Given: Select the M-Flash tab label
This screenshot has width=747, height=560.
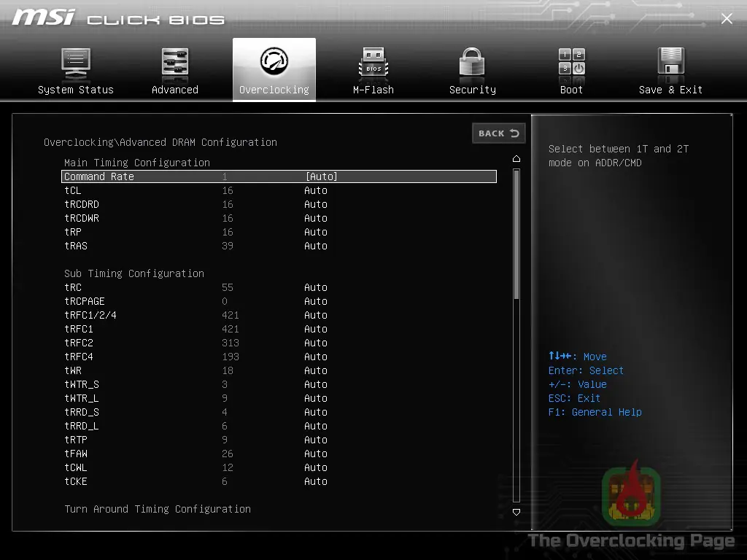Looking at the screenshot, I should click(373, 90).
